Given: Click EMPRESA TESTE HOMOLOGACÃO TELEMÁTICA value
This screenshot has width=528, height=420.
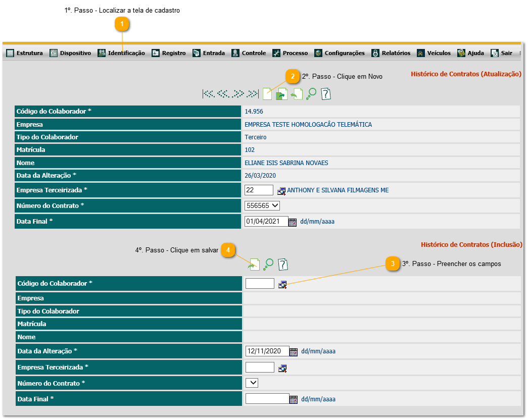Looking at the screenshot, I should point(308,125).
